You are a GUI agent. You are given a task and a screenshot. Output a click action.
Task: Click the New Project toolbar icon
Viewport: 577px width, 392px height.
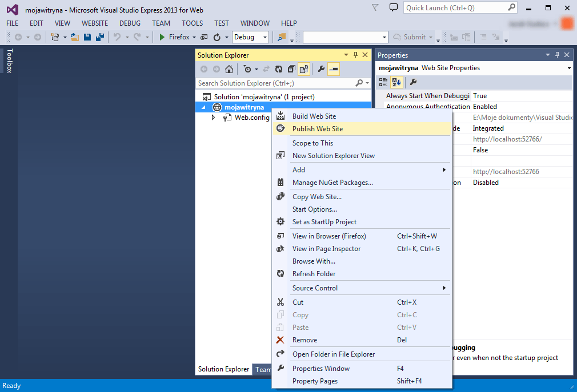[x=55, y=37]
